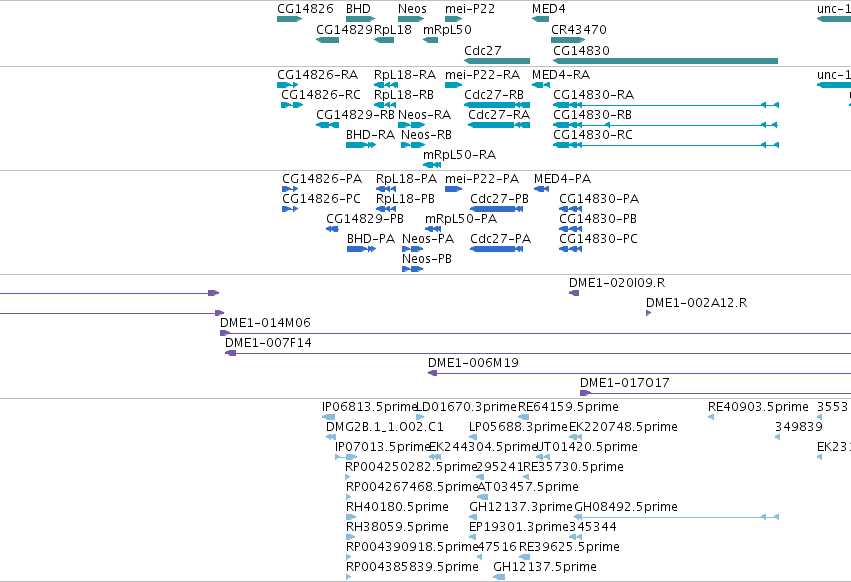Click the mRpL50 gene label
Screen dimensions: 851x582
tap(447, 30)
